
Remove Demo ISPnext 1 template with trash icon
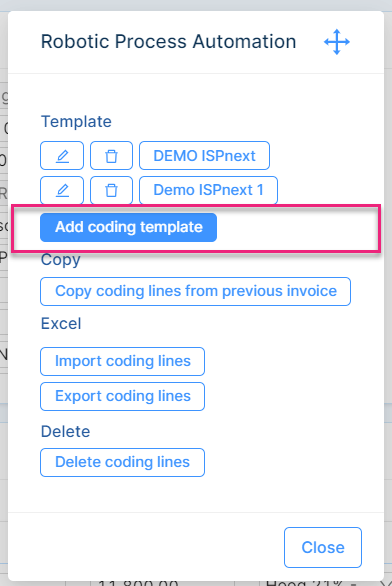(111, 190)
